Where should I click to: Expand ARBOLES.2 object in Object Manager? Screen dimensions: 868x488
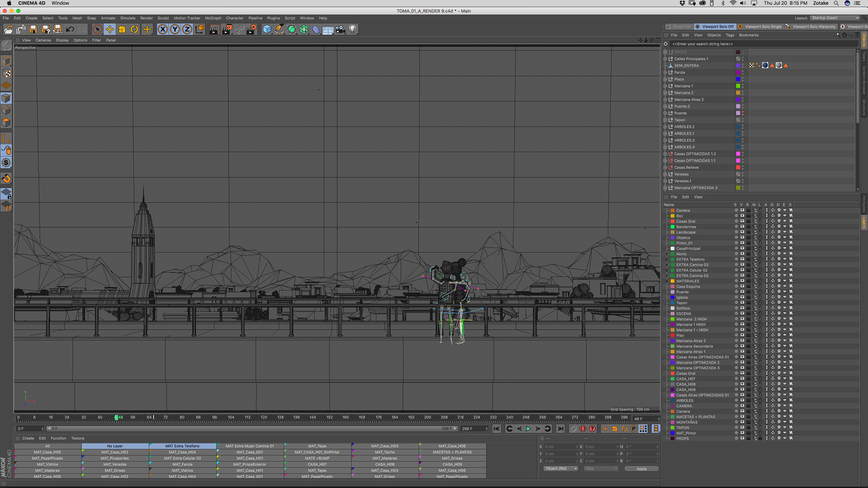pyautogui.click(x=665, y=127)
